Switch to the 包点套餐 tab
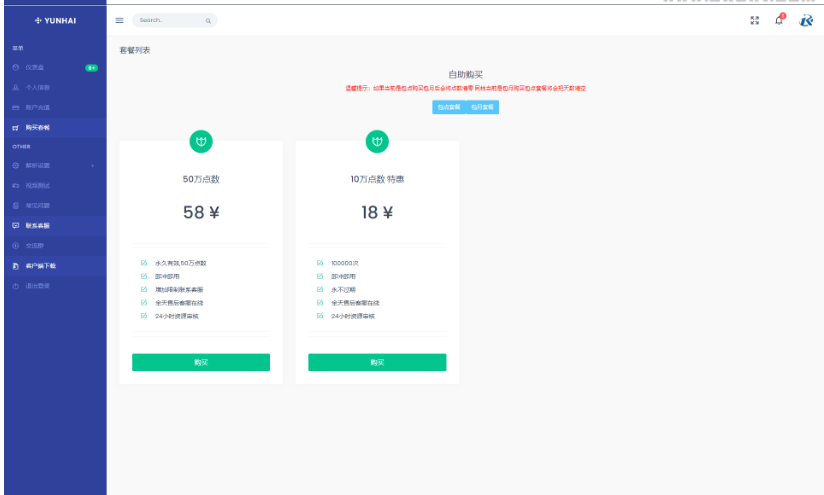The image size is (824, 495). (x=449, y=107)
